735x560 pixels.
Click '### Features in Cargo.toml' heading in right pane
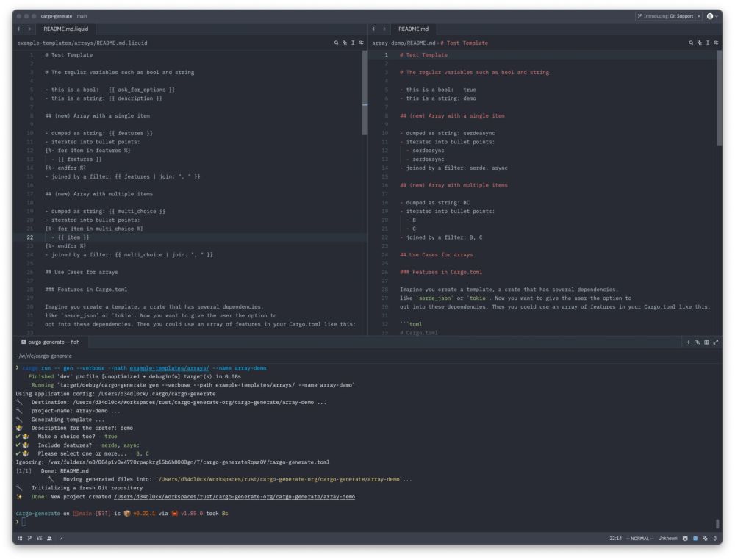440,272
